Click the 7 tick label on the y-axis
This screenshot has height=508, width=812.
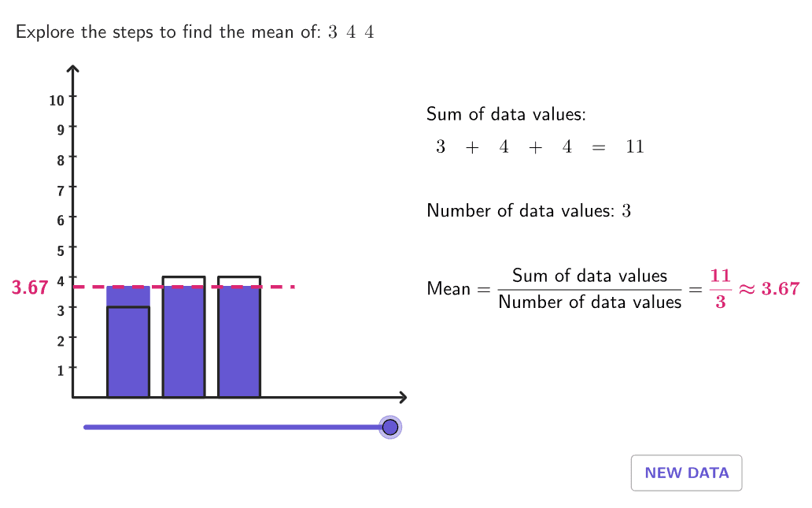point(60,190)
